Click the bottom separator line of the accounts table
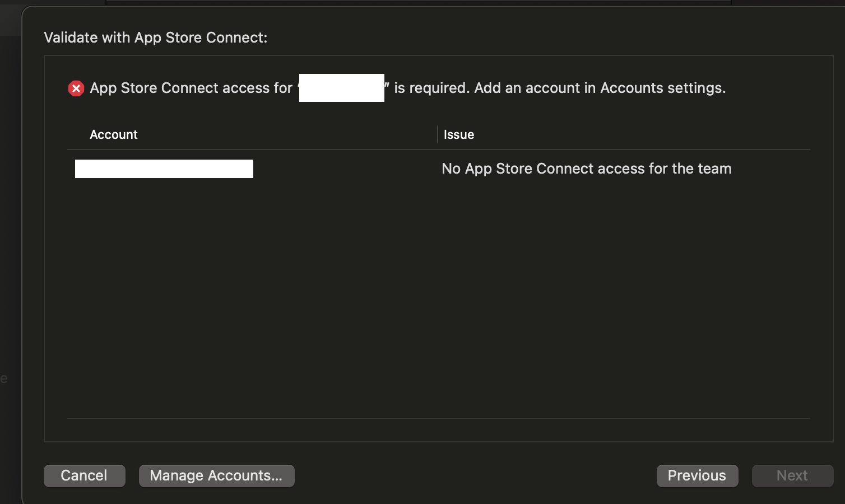The width and height of the screenshot is (845, 504). coord(439,418)
